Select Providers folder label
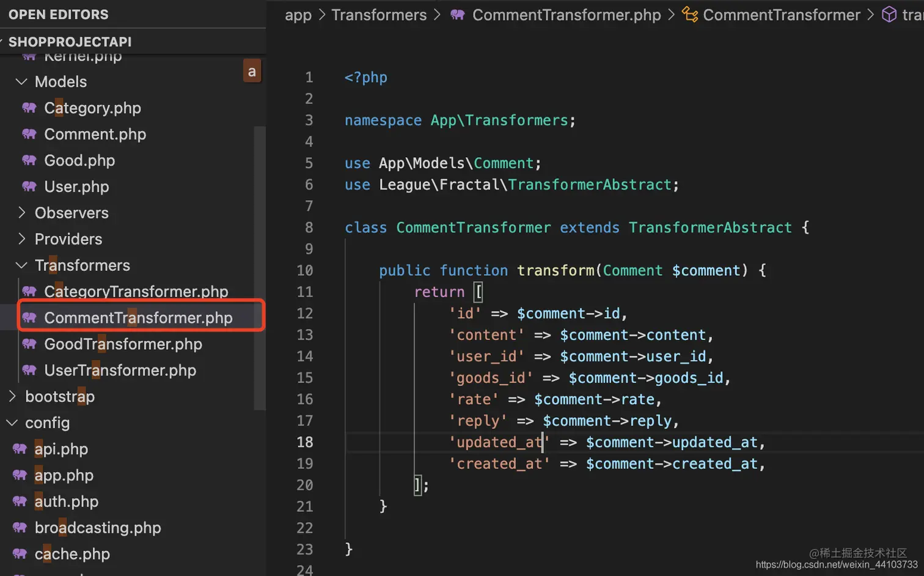924x576 pixels. [x=68, y=239]
